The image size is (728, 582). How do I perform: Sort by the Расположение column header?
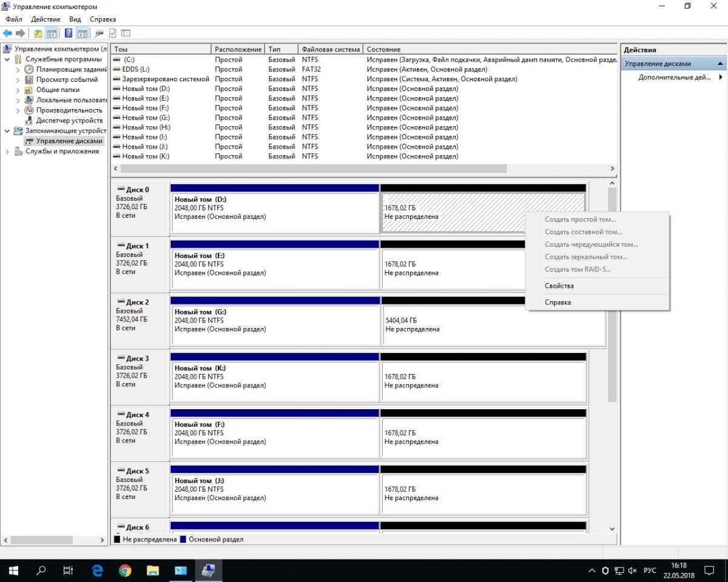[238, 49]
